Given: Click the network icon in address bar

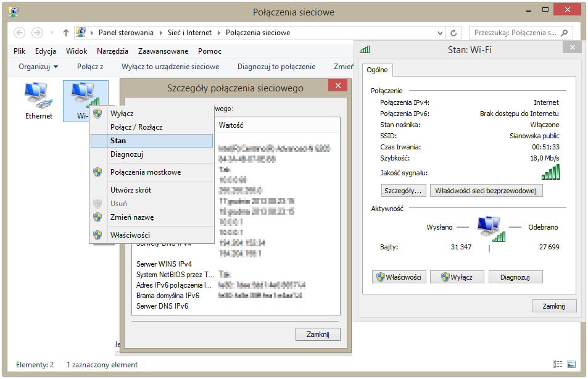Looking at the screenshot, I should pos(81,33).
